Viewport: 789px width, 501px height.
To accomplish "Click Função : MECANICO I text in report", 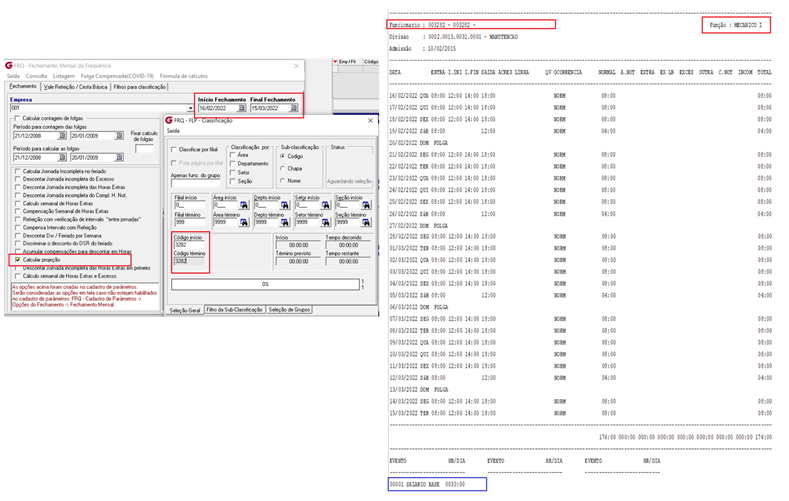I will coord(736,25).
